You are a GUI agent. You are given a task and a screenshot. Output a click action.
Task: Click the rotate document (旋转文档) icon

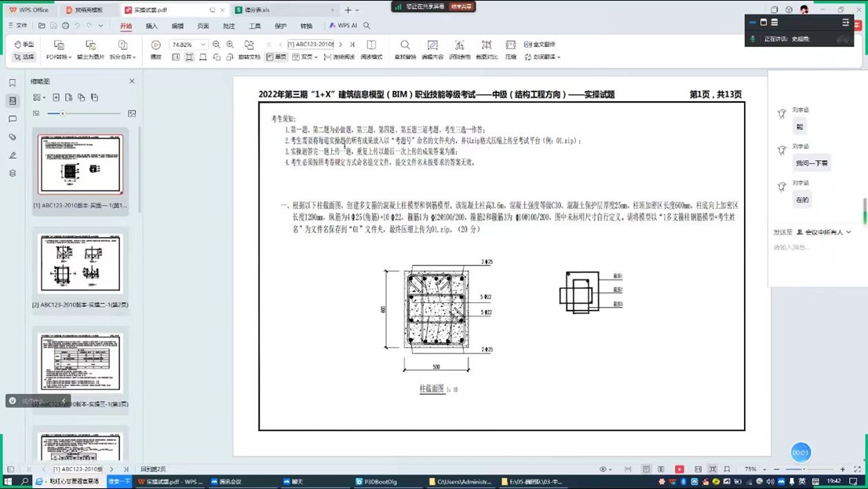(249, 46)
